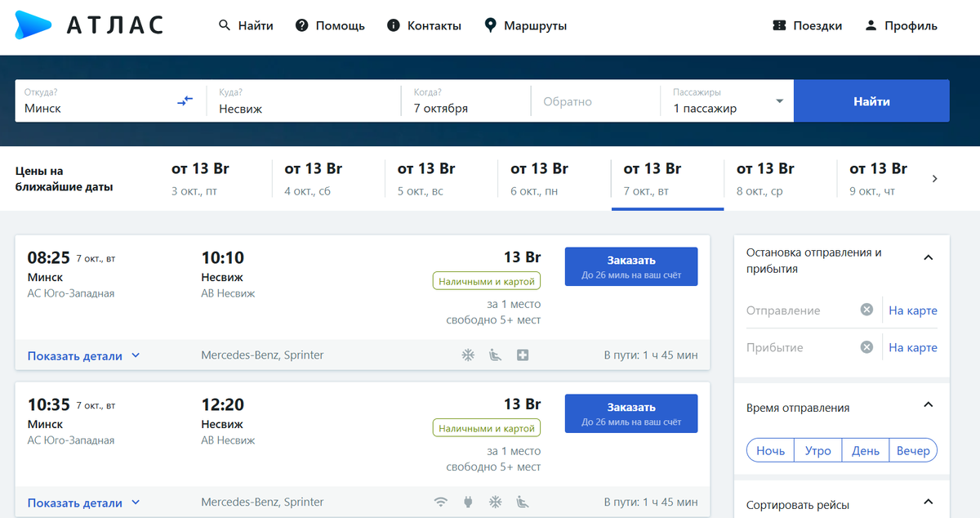Click the Отправление stop input

[800, 310]
